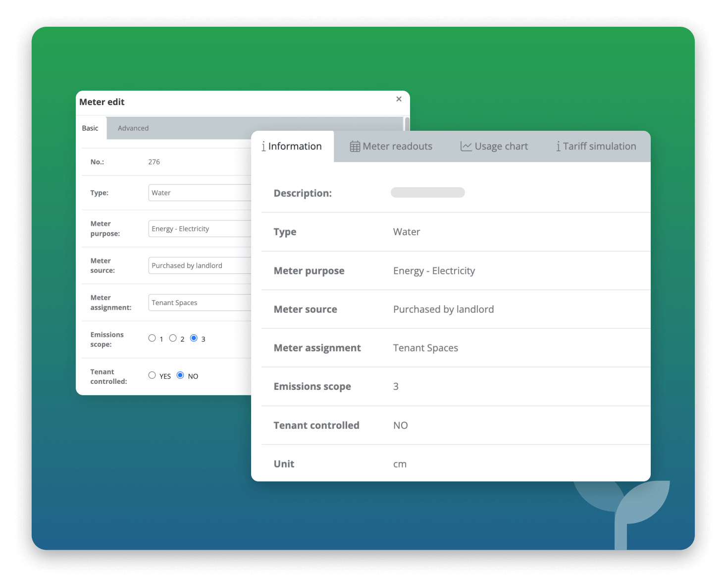Image resolution: width=728 pixels, height=578 pixels.
Task: Click Unit value cm
Action: [x=400, y=464]
